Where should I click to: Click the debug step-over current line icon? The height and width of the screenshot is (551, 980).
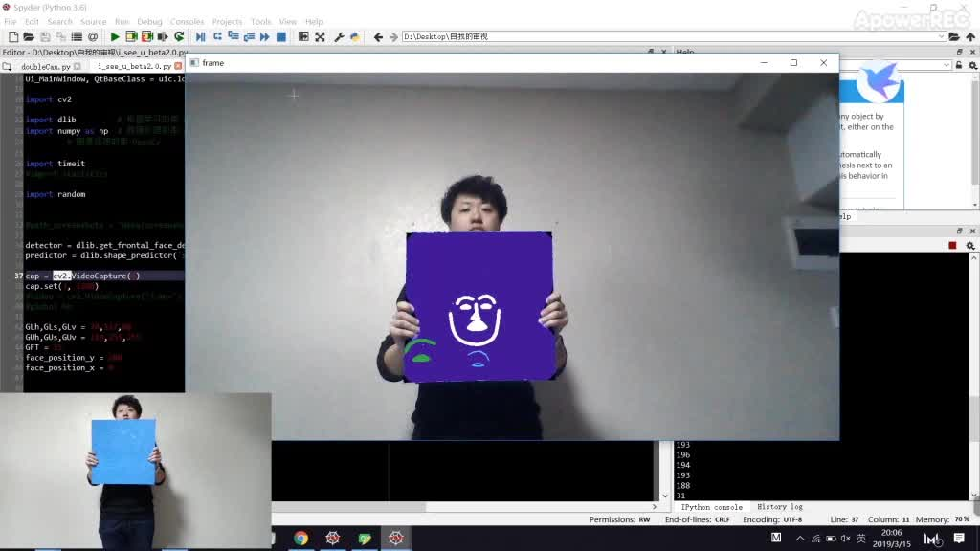coord(217,37)
